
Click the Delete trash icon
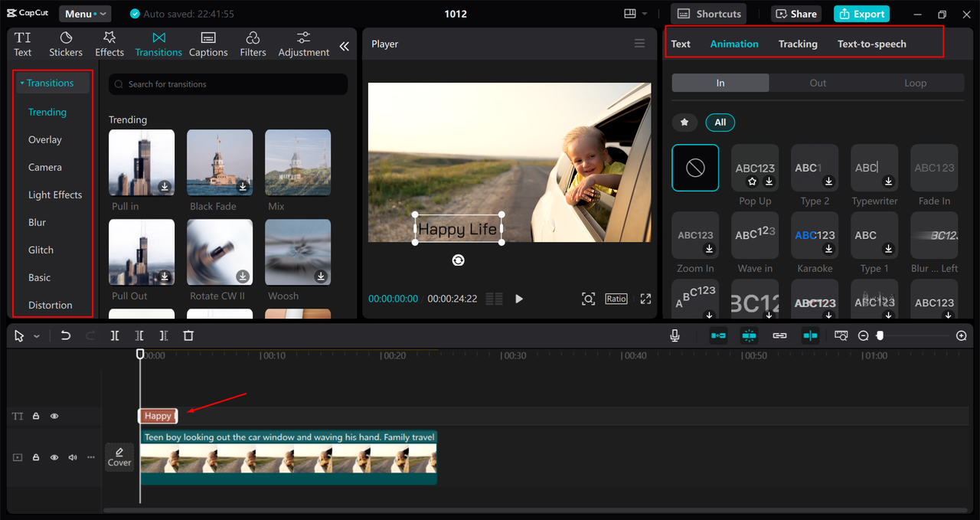188,335
